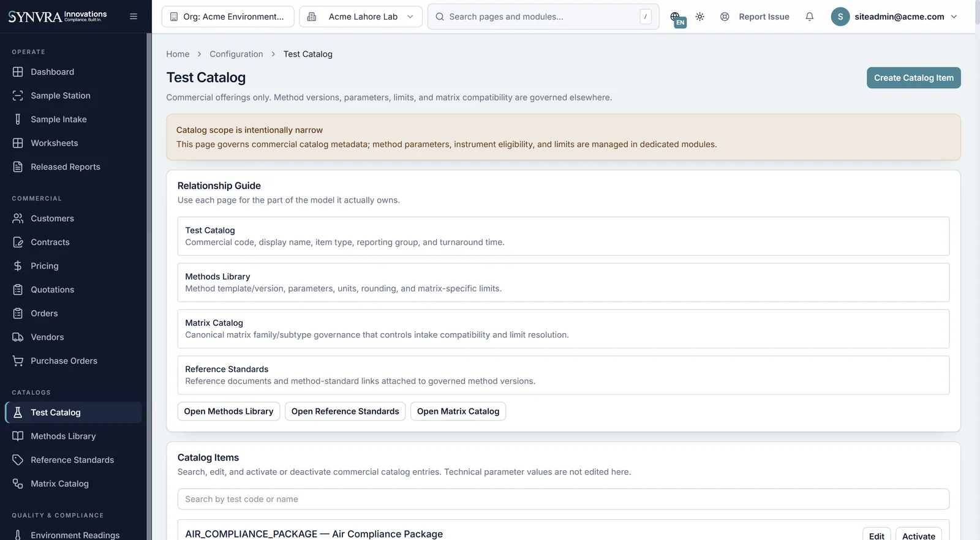Click the Create Catalog Item button
This screenshot has height=540, width=980.
913,78
